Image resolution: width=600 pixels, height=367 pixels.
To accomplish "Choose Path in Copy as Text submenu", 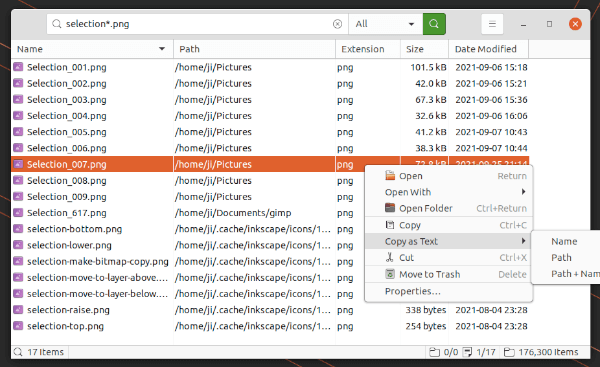I will coord(566,258).
